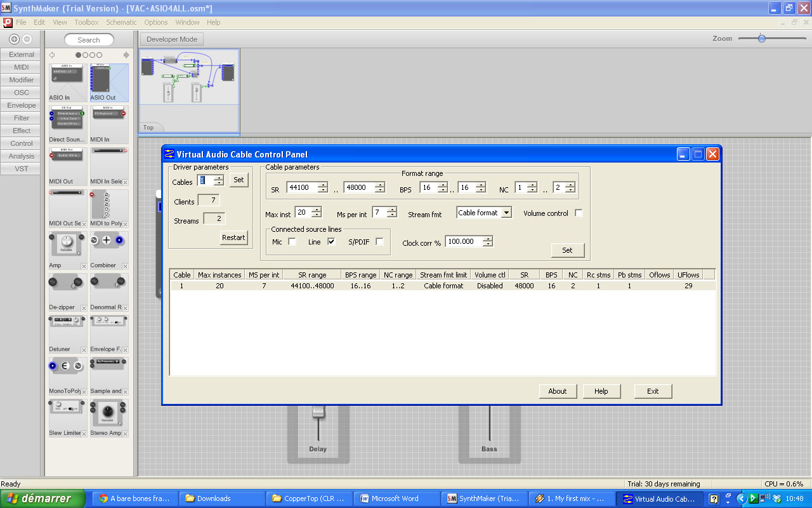Image resolution: width=812 pixels, height=508 pixels.
Task: Select the MIDI In Selector module
Action: tap(109, 166)
